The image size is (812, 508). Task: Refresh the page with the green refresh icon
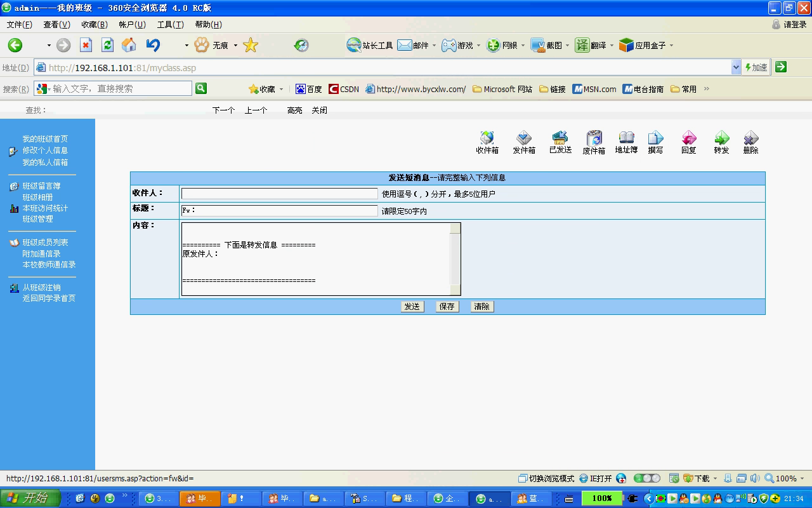point(107,45)
